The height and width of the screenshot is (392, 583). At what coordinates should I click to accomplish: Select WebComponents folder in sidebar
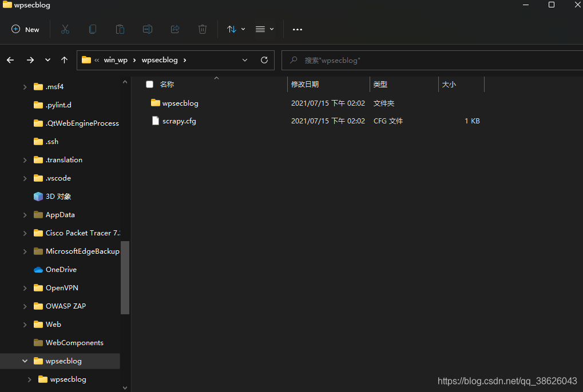click(x=74, y=343)
